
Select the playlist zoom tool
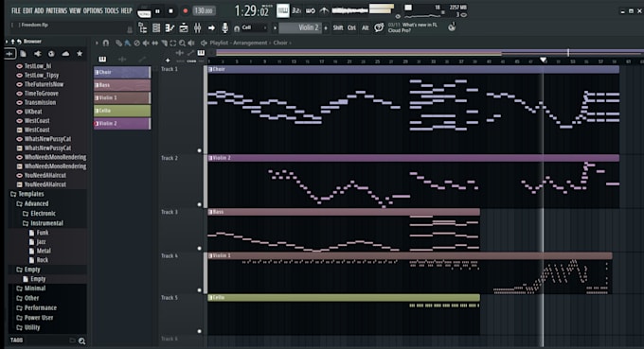182,43
